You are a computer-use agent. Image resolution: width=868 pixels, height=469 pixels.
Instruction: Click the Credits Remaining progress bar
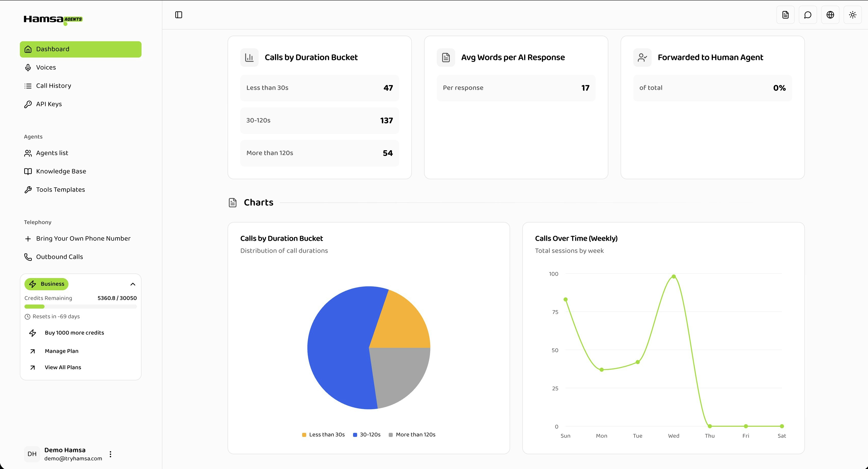point(80,307)
